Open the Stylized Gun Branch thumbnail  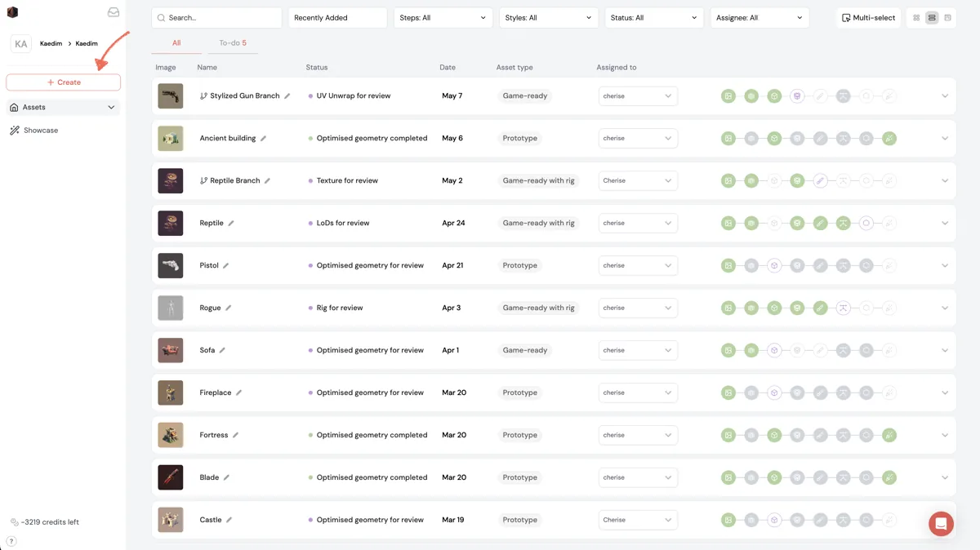pyautogui.click(x=171, y=96)
